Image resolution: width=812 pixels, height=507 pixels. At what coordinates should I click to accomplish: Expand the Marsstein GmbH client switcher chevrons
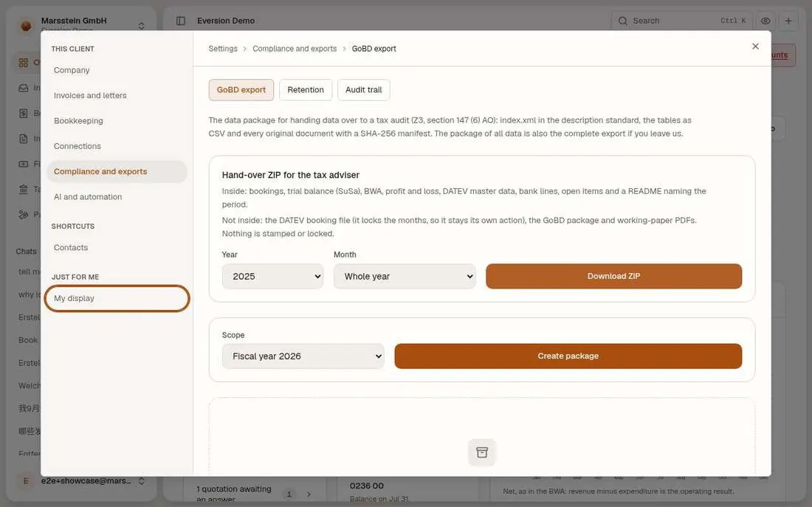coord(142,25)
